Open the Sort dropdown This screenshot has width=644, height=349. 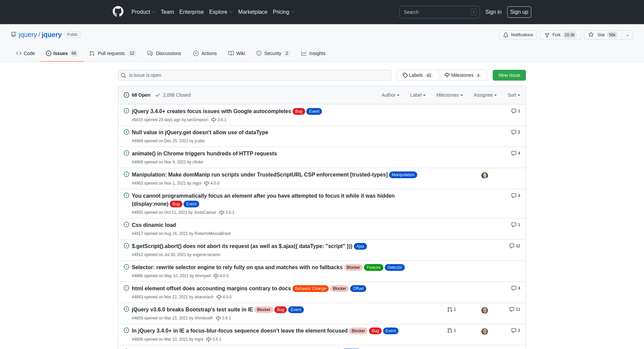tap(514, 95)
